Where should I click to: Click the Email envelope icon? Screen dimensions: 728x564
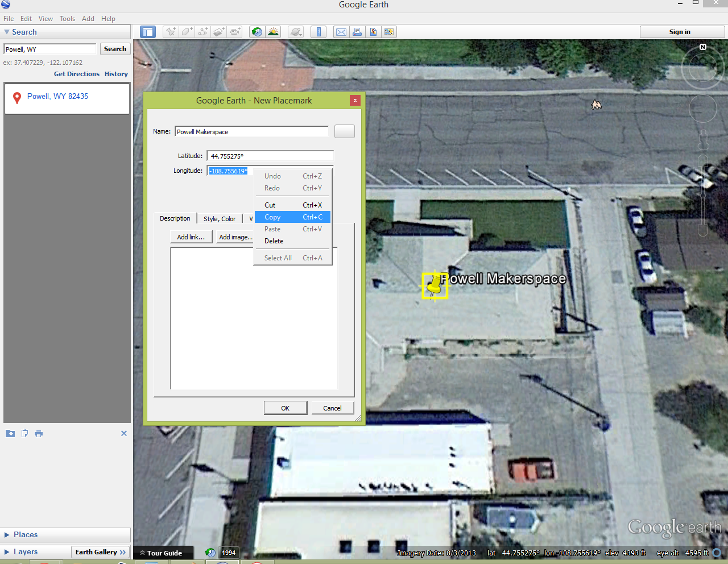[x=341, y=32]
